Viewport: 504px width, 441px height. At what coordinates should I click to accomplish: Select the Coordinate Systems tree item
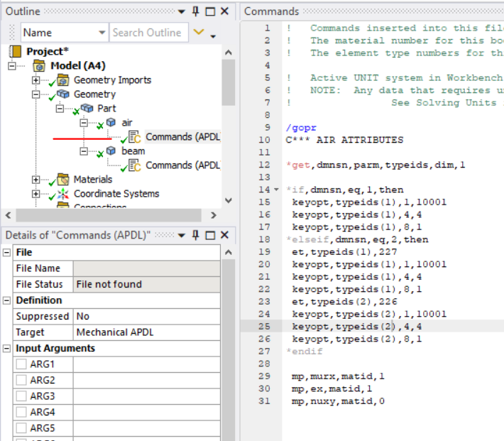click(x=116, y=194)
